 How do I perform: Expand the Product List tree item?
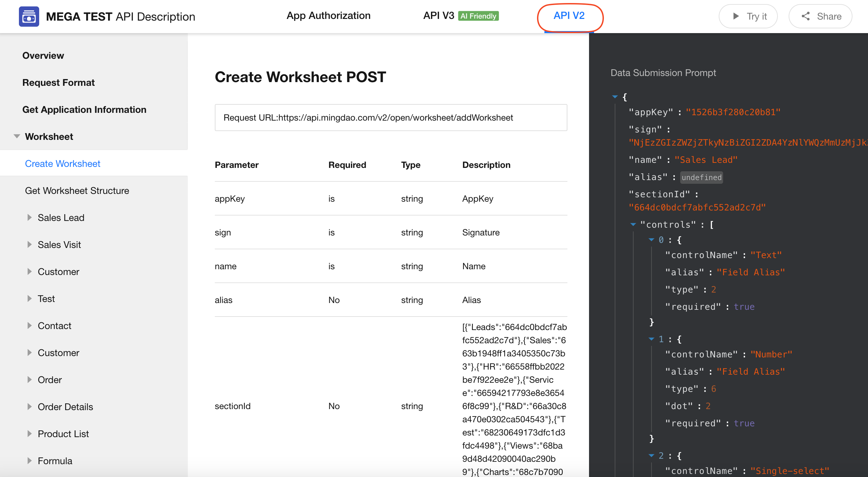click(29, 434)
